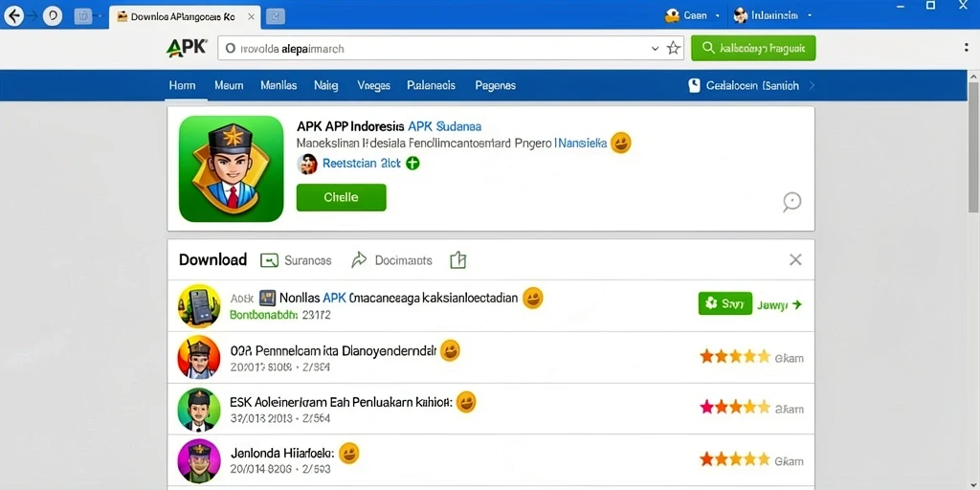Click the 'Caan' avatar icon
This screenshot has width=980, height=490.
coord(672,15)
